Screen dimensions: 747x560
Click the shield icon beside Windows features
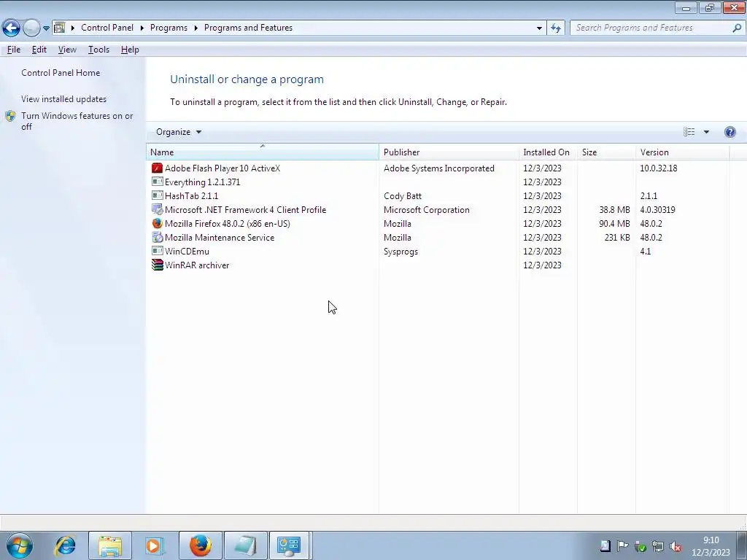click(10, 116)
